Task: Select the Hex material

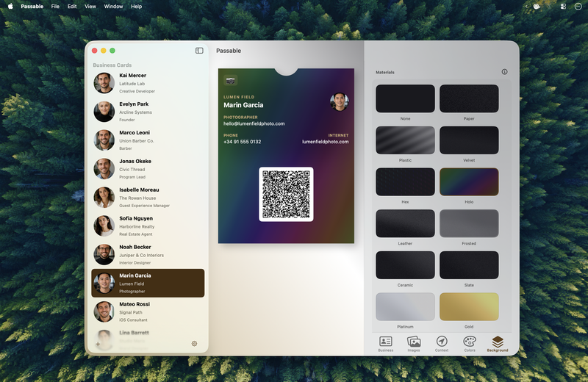Action: [405, 181]
